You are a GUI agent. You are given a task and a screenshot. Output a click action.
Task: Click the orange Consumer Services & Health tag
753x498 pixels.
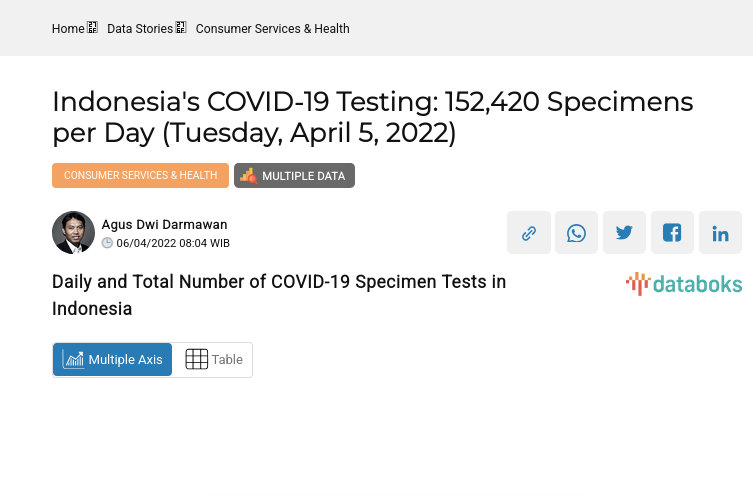click(140, 176)
